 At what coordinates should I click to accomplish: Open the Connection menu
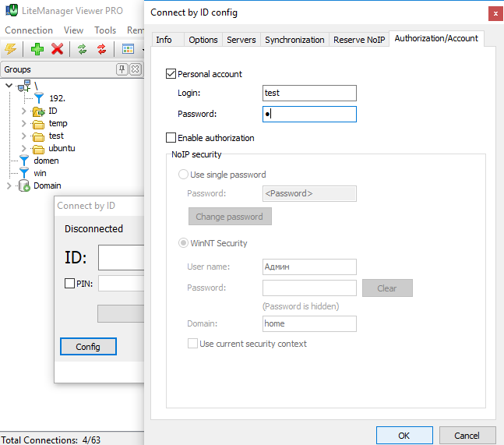tap(29, 30)
